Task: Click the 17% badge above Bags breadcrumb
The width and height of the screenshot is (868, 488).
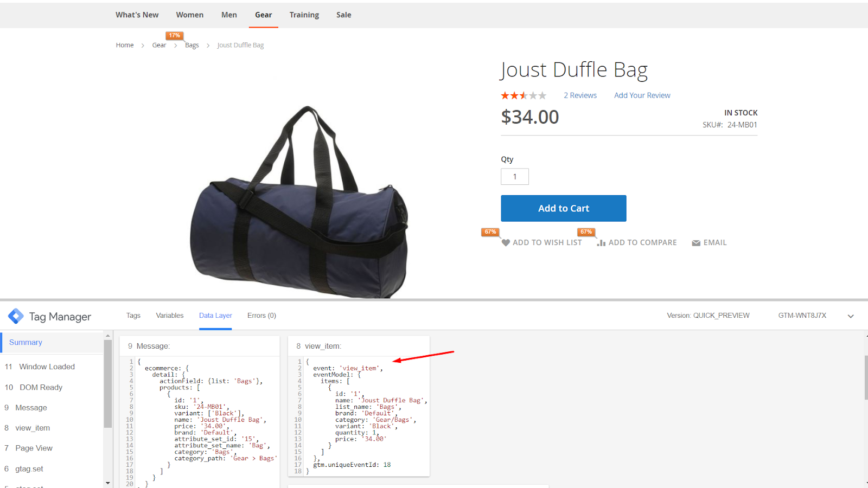Action: tap(174, 36)
